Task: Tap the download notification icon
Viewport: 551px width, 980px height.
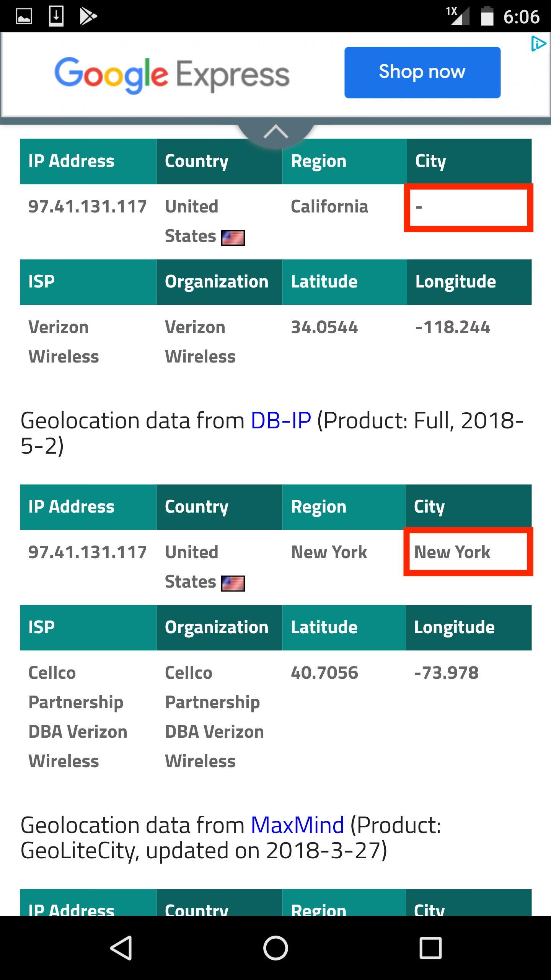Action: point(56,16)
